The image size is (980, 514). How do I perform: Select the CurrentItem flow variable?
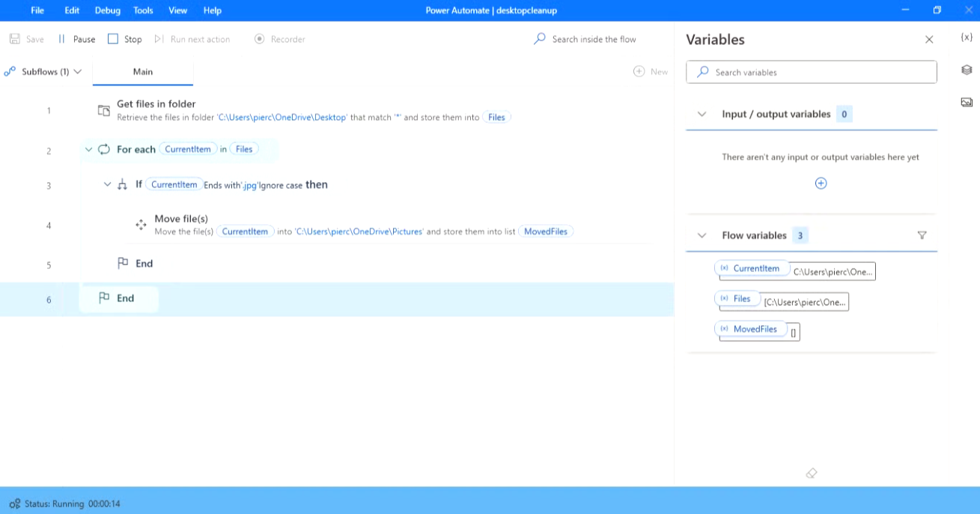click(752, 268)
